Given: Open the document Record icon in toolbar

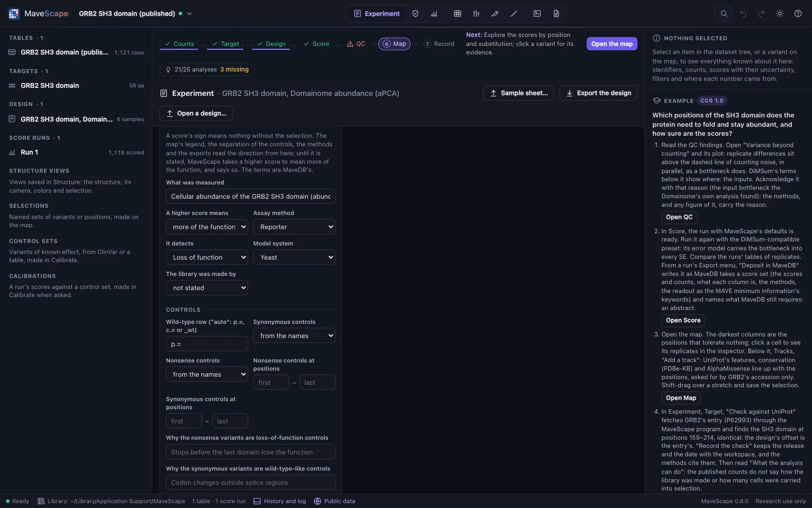Looking at the screenshot, I should coord(556,13).
